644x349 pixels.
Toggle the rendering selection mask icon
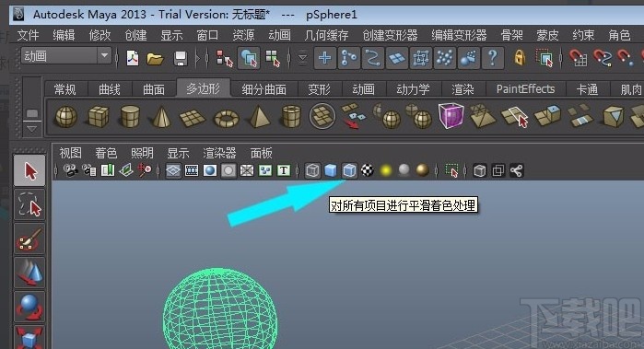[x=468, y=58]
